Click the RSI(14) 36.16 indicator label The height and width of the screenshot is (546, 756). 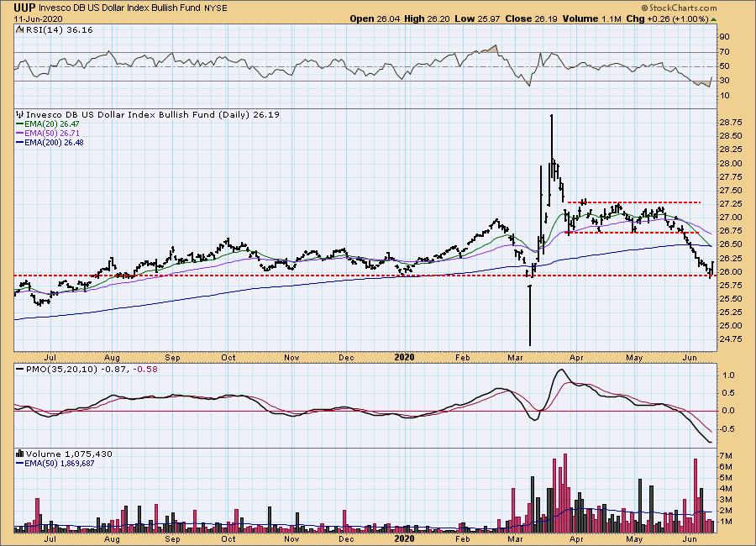pyautogui.click(x=59, y=30)
